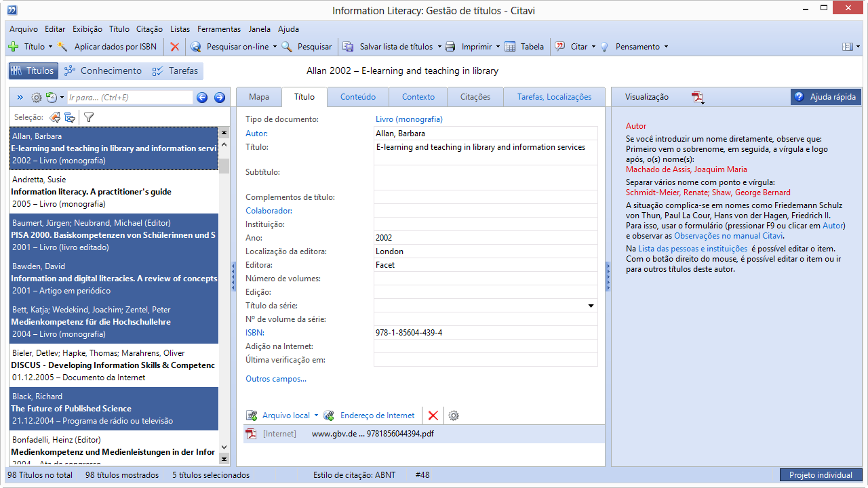This screenshot has width=868, height=488.
Task: Click the second Seleção icon
Action: coord(70,117)
